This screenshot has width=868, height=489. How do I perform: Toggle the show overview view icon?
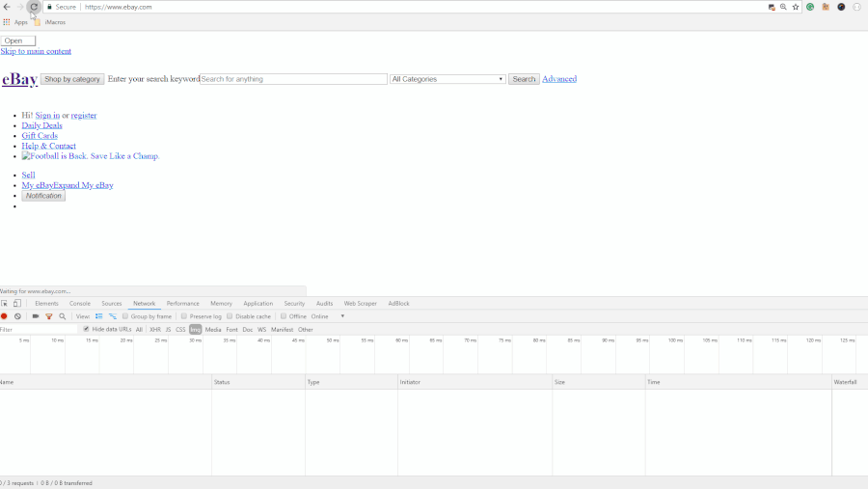coord(113,316)
